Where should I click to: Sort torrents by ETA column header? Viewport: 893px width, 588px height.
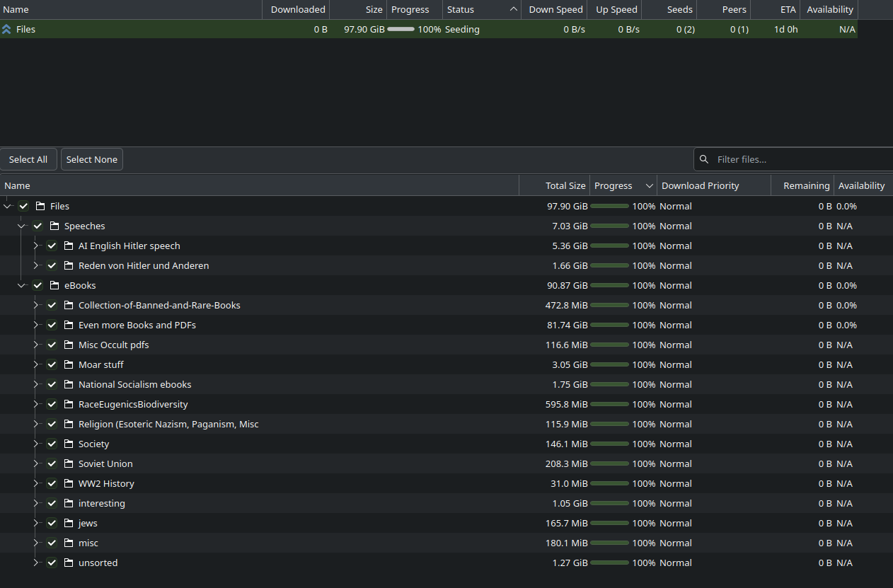tap(776, 9)
